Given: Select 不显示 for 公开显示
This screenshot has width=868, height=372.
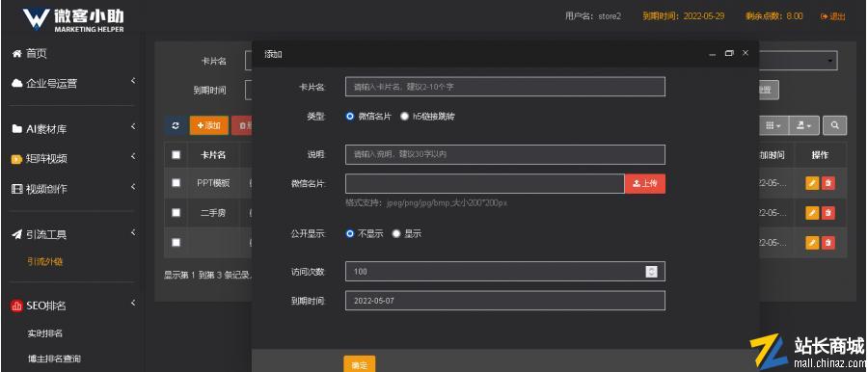Looking at the screenshot, I should 349,233.
